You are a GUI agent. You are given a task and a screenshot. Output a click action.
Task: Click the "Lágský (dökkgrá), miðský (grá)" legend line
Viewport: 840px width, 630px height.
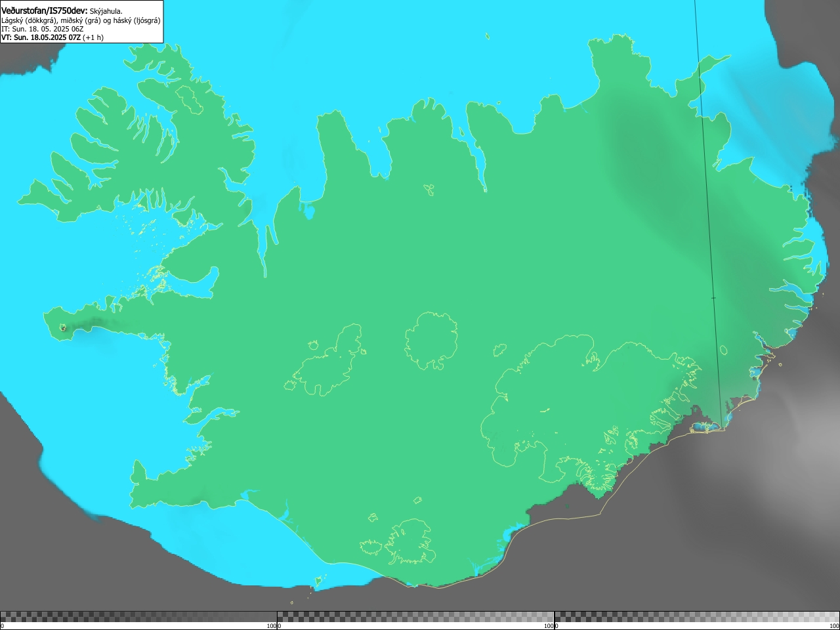81,20
